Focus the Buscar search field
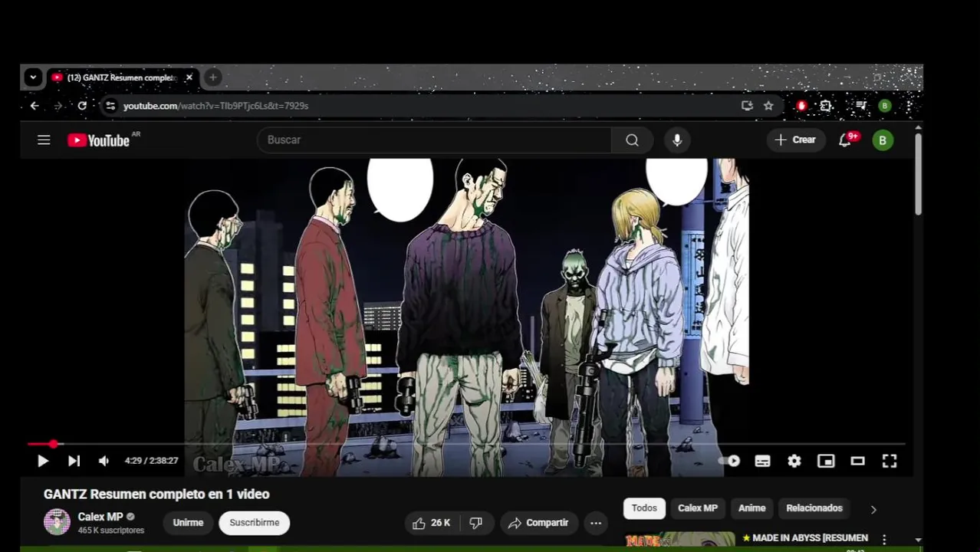980x552 pixels. pos(435,140)
